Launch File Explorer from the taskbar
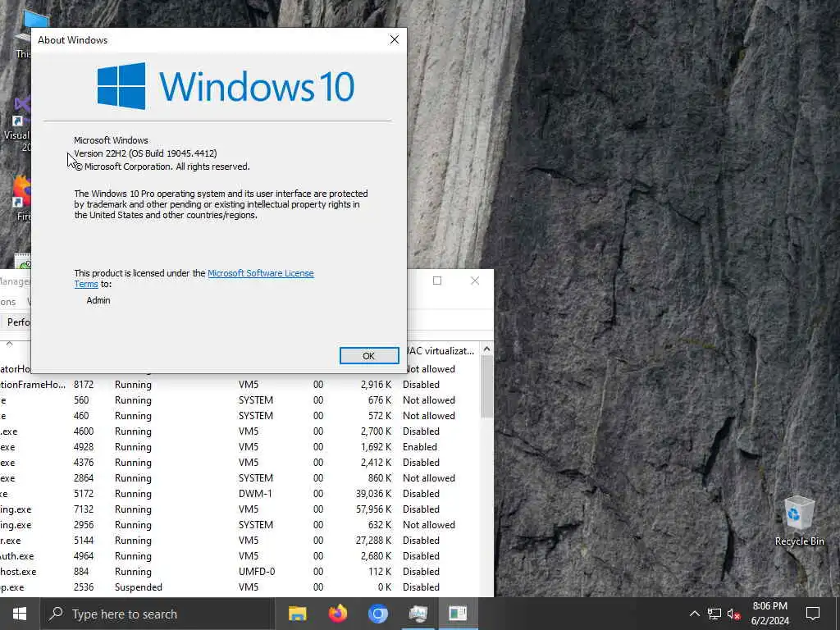The height and width of the screenshot is (630, 840). point(297,614)
